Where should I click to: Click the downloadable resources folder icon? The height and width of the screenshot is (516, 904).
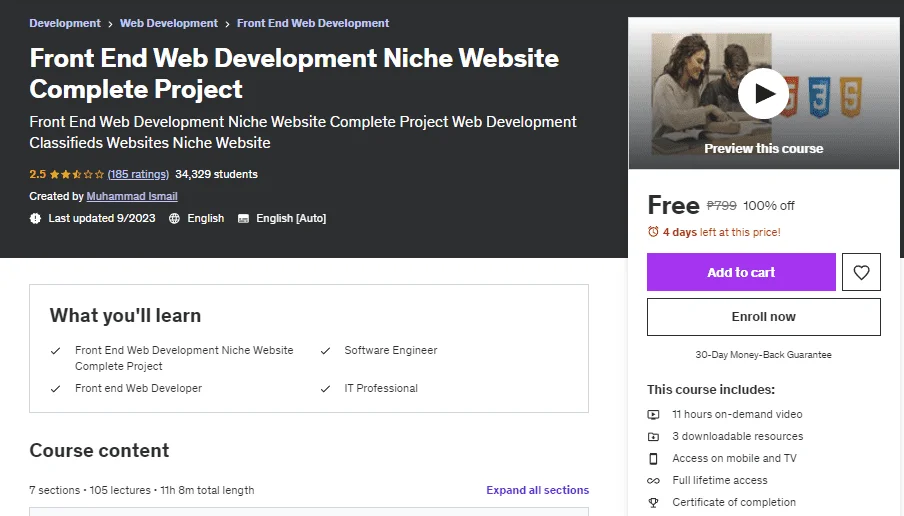click(x=653, y=436)
